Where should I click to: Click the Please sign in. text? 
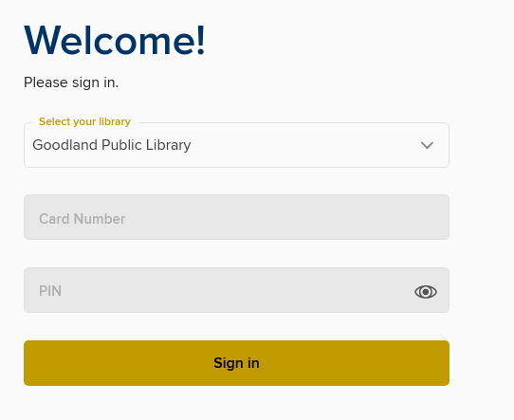click(x=71, y=82)
